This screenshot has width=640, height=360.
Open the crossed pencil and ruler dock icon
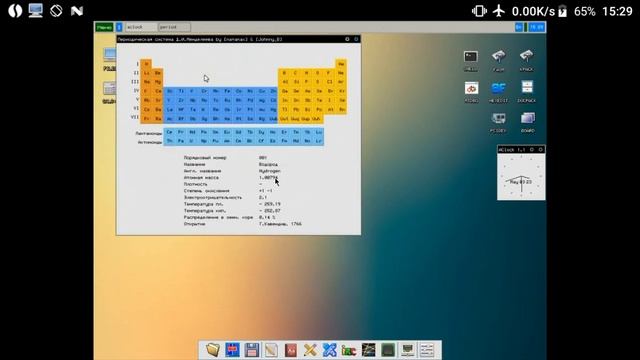[x=310, y=350]
